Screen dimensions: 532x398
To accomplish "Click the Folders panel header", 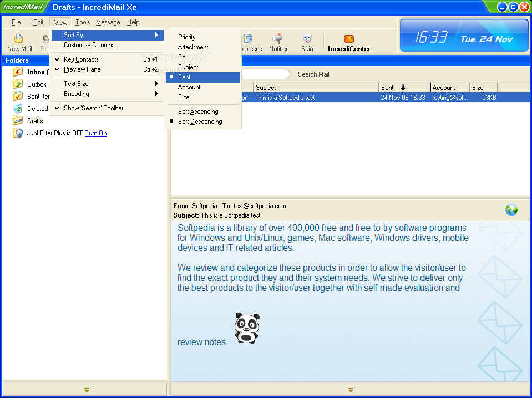I will [x=26, y=61].
